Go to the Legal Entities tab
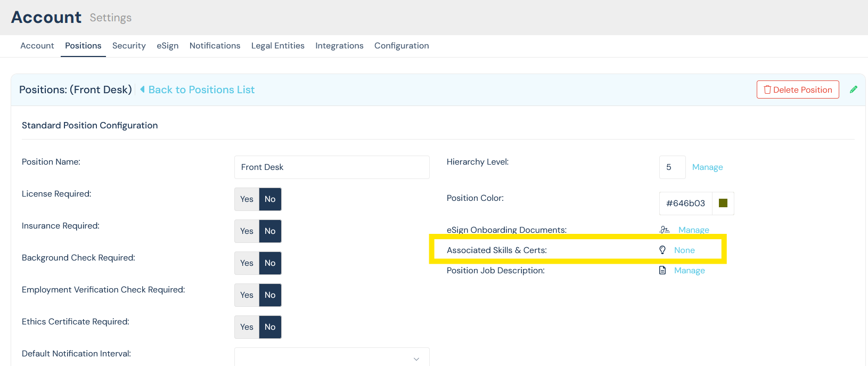This screenshot has height=366, width=868. click(x=277, y=46)
